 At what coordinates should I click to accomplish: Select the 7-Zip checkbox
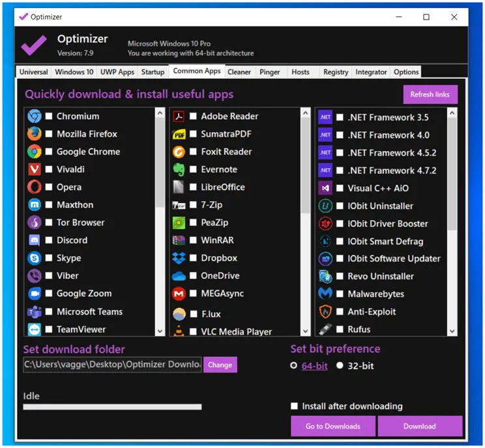click(193, 204)
